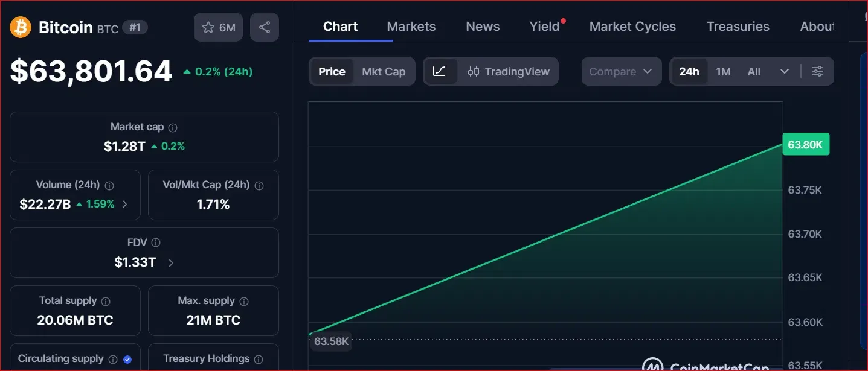The image size is (868, 371).
Task: Open the Chart tab
Action: 341,27
